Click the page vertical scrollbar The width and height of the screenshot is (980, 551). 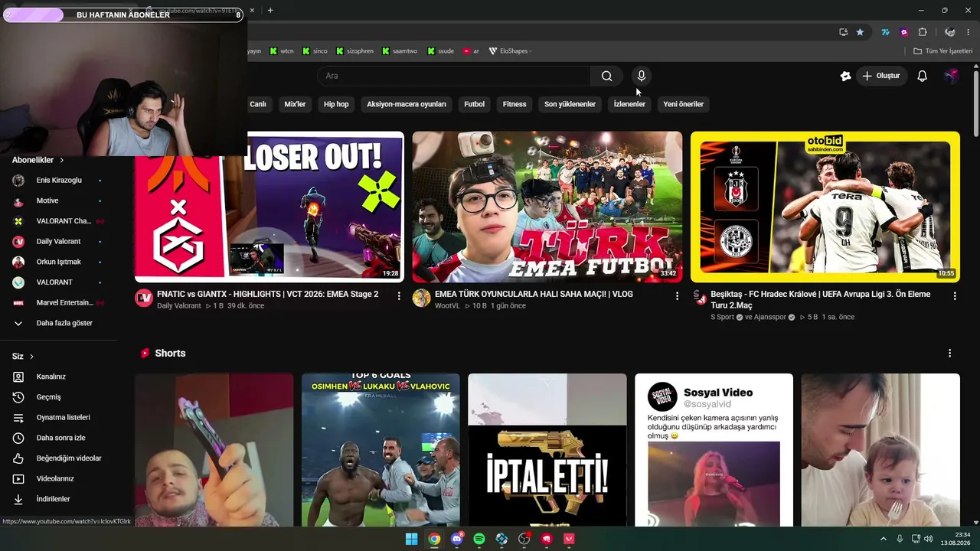[975, 103]
